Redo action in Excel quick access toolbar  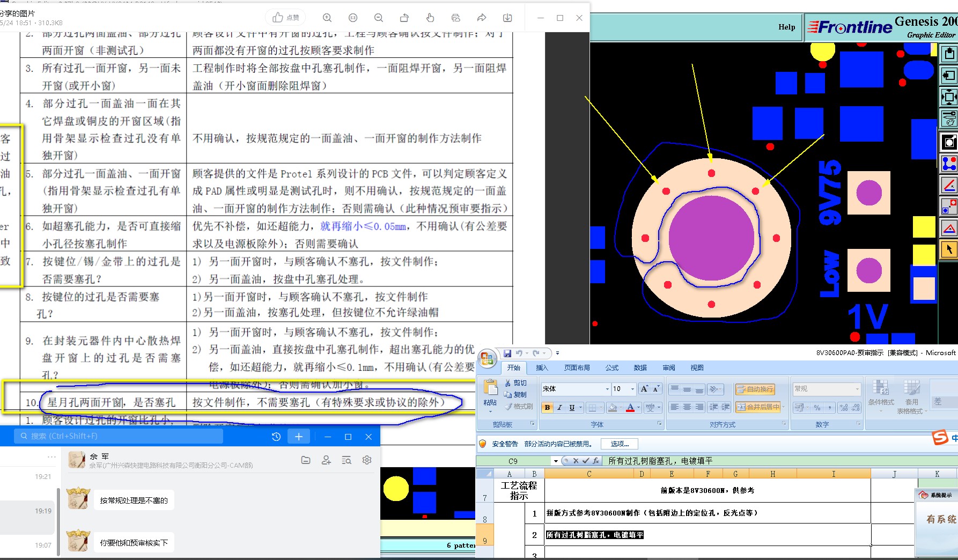[536, 353]
